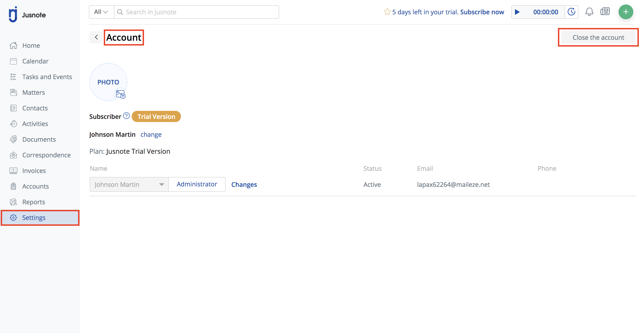Viewport: 644px width, 333px height.
Task: Click the Settings gear icon
Action: pyautogui.click(x=13, y=218)
